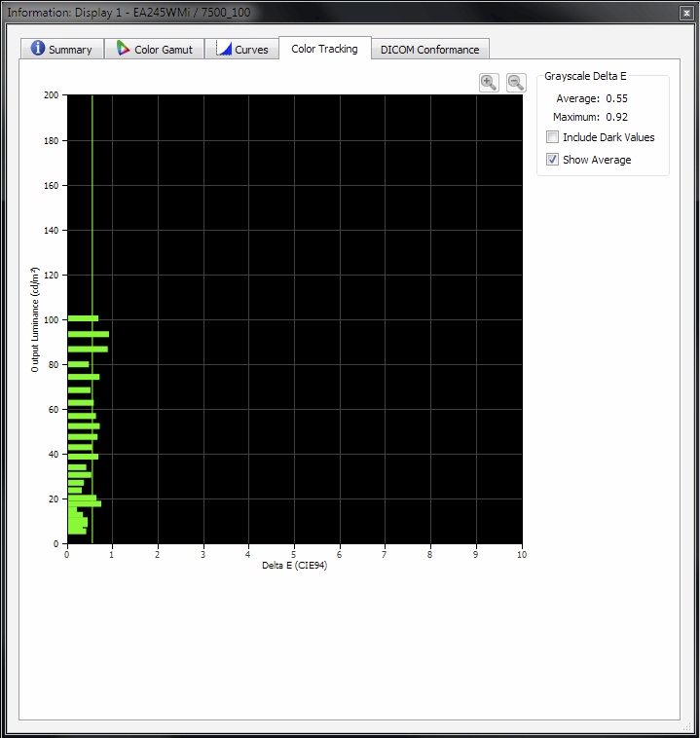700x738 pixels.
Task: Click the Show Average label text
Action: (x=597, y=160)
